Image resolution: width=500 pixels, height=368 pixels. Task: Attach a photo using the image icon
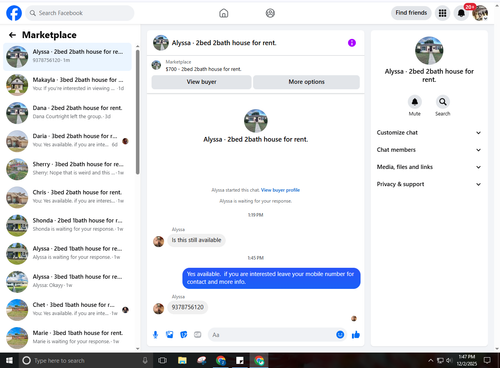click(x=170, y=334)
